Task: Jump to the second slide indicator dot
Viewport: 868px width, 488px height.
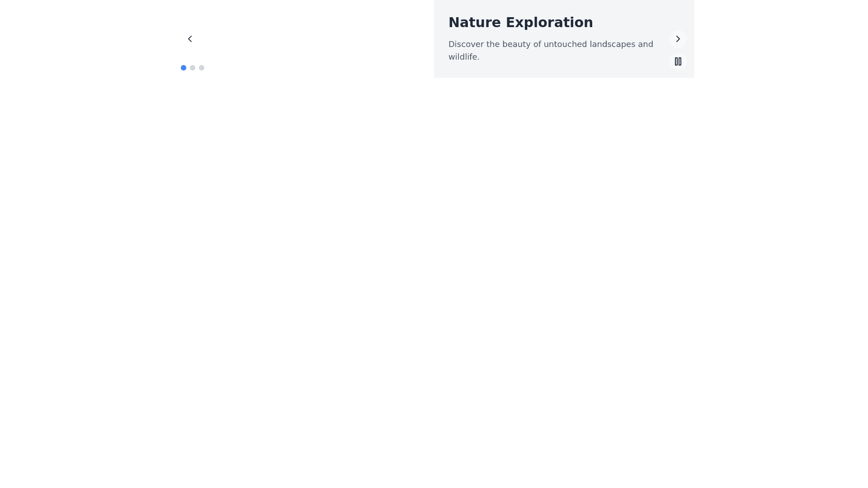Action: point(193,68)
